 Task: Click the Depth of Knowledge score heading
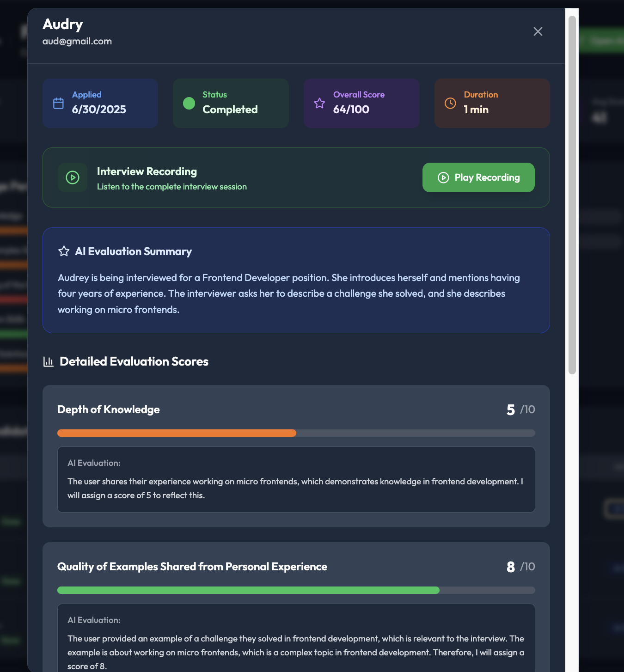click(108, 409)
